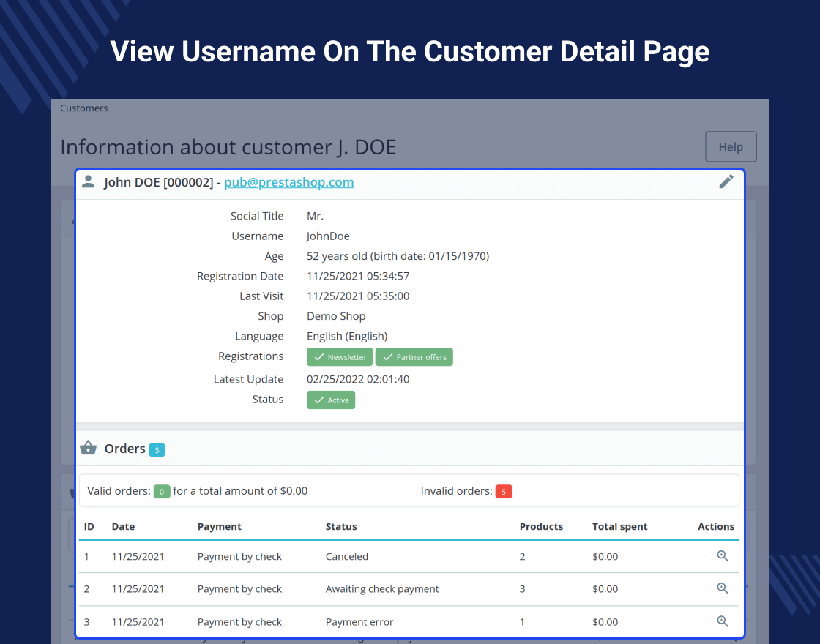
Task: Click the Payment column header
Action: click(x=219, y=526)
